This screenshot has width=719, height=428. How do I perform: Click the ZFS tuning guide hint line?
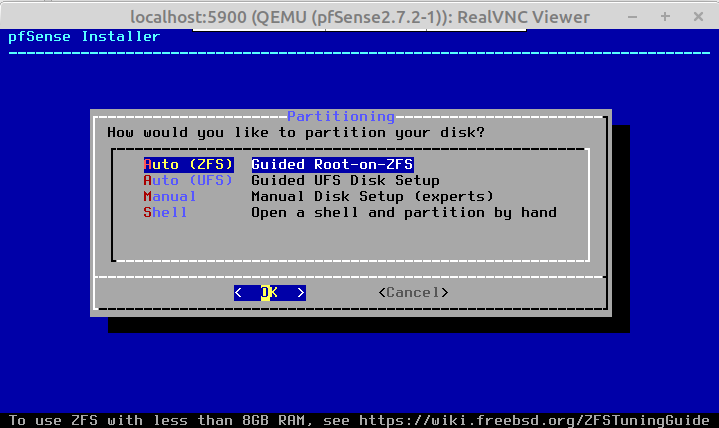coord(359,420)
